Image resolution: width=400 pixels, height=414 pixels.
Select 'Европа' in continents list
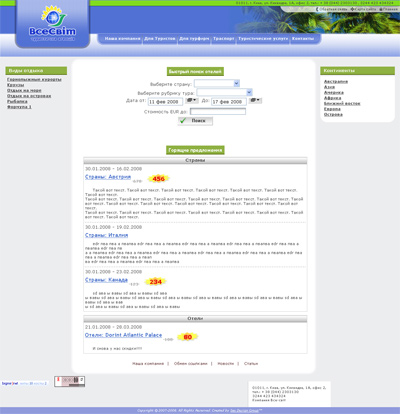pos(332,109)
